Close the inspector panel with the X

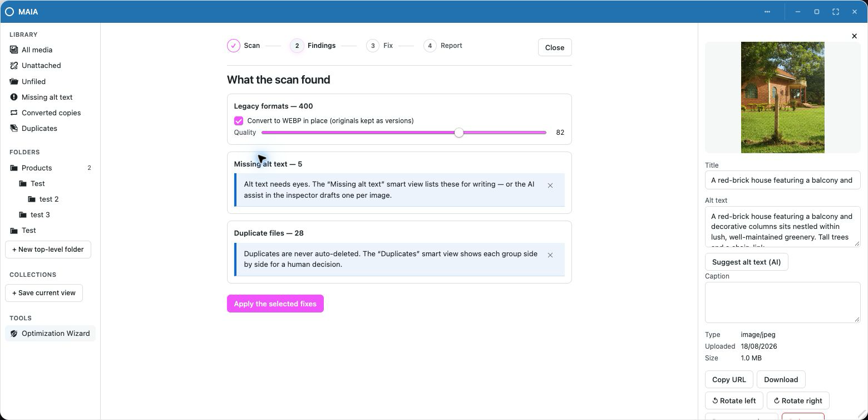click(855, 36)
